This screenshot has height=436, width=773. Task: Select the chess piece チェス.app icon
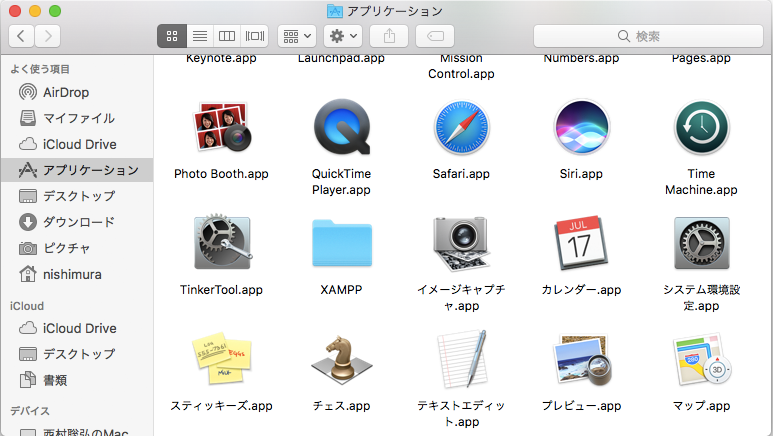point(341,360)
